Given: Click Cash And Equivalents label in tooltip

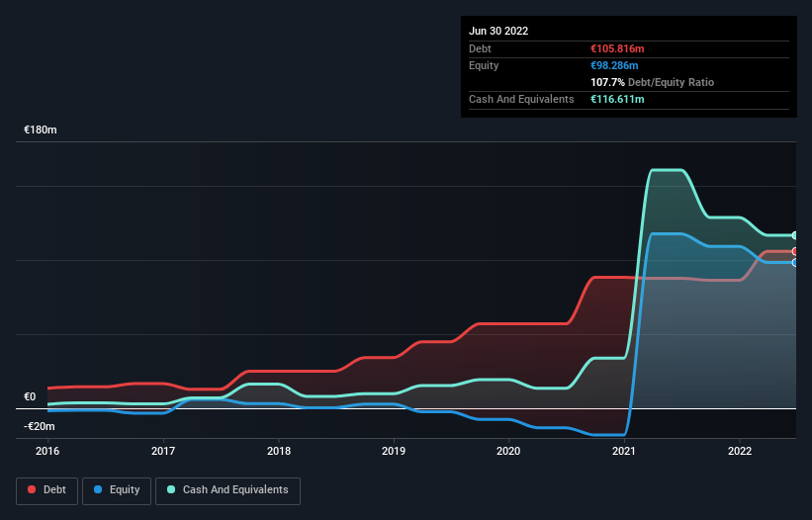Looking at the screenshot, I should (x=521, y=99).
